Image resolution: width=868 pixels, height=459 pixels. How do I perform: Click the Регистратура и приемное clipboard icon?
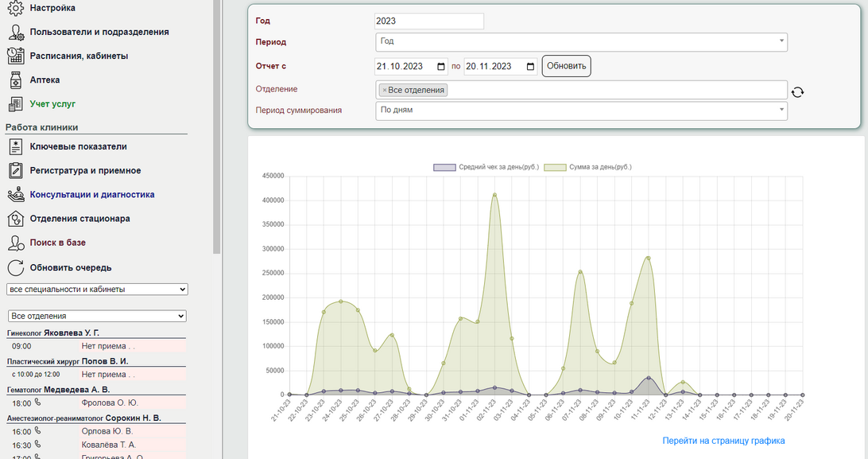click(16, 170)
